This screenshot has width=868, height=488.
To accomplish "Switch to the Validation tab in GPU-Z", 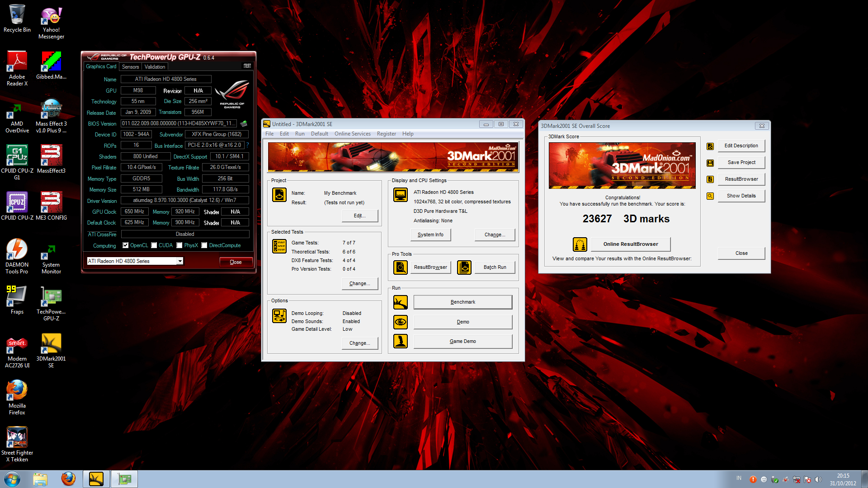I will pyautogui.click(x=155, y=66).
